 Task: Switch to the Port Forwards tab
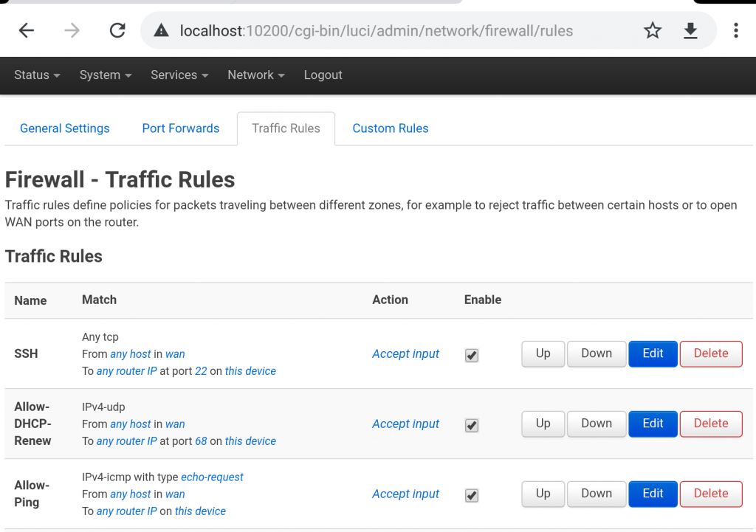pos(181,128)
